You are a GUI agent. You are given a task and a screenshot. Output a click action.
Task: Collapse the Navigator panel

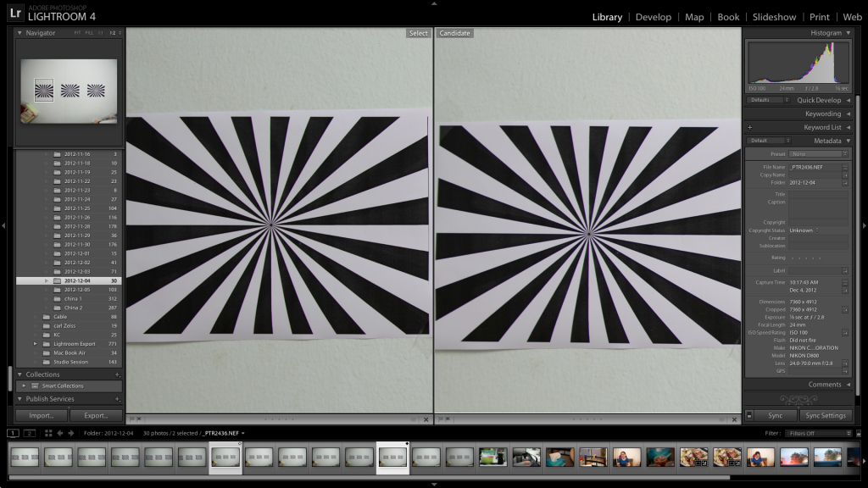(19, 33)
